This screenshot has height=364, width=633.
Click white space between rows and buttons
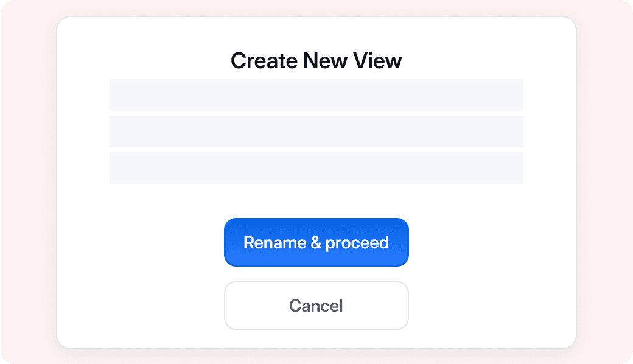pyautogui.click(x=316, y=201)
